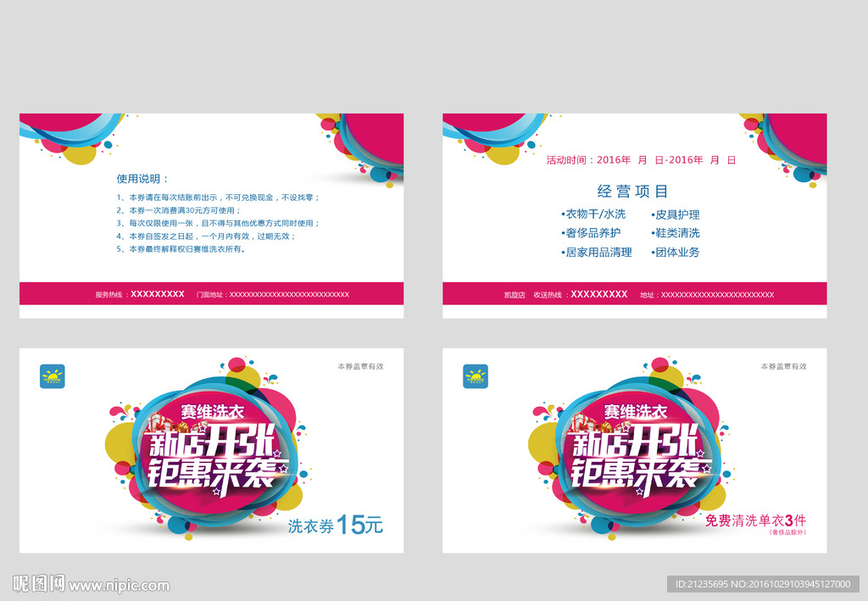Click the 服务热线 phone number text
The height and width of the screenshot is (601, 868).
tap(140, 294)
